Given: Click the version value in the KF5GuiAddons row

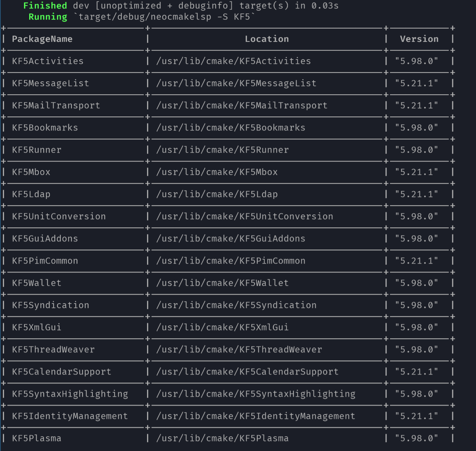Looking at the screenshot, I should [416, 239].
